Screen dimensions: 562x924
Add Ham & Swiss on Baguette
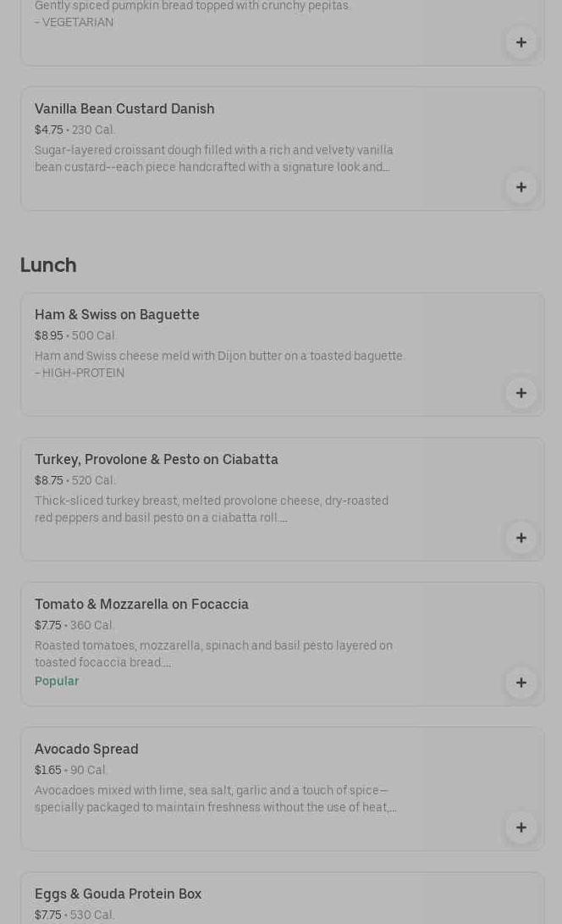pos(521,393)
